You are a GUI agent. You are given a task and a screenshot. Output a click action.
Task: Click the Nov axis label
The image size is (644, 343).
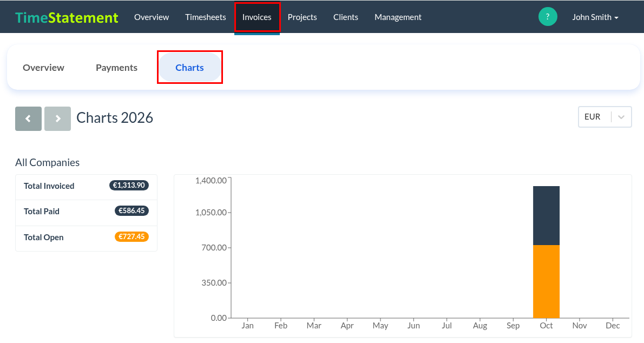[580, 326]
